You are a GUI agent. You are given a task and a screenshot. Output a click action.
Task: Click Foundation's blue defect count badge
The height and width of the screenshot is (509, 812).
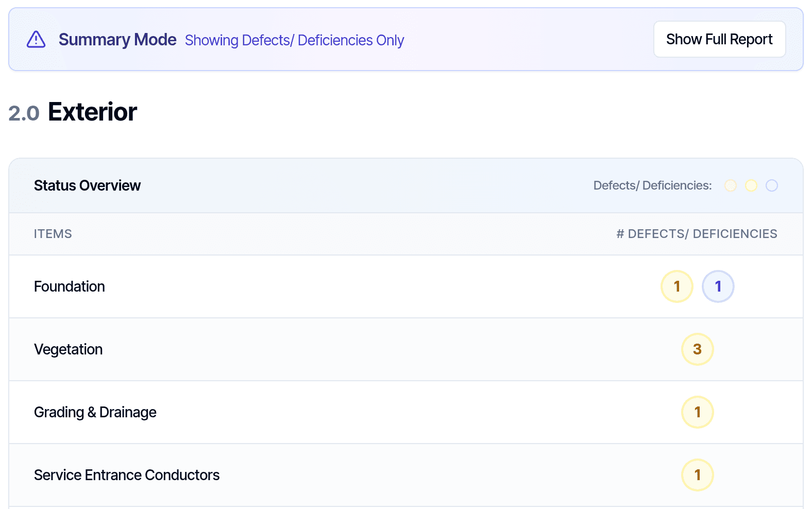[x=718, y=286]
